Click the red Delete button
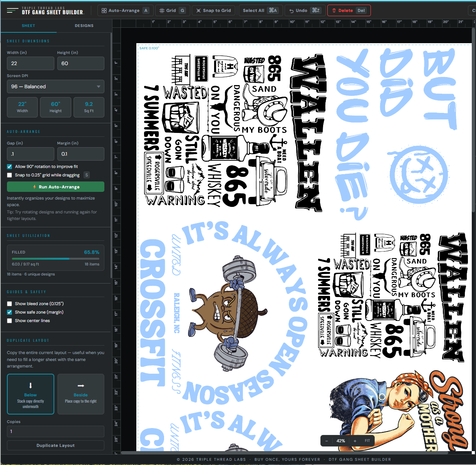This screenshot has height=465, width=476. [x=349, y=10]
